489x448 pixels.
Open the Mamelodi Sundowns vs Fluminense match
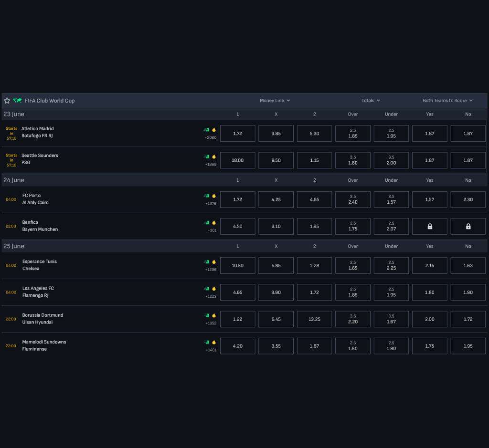coord(44,345)
